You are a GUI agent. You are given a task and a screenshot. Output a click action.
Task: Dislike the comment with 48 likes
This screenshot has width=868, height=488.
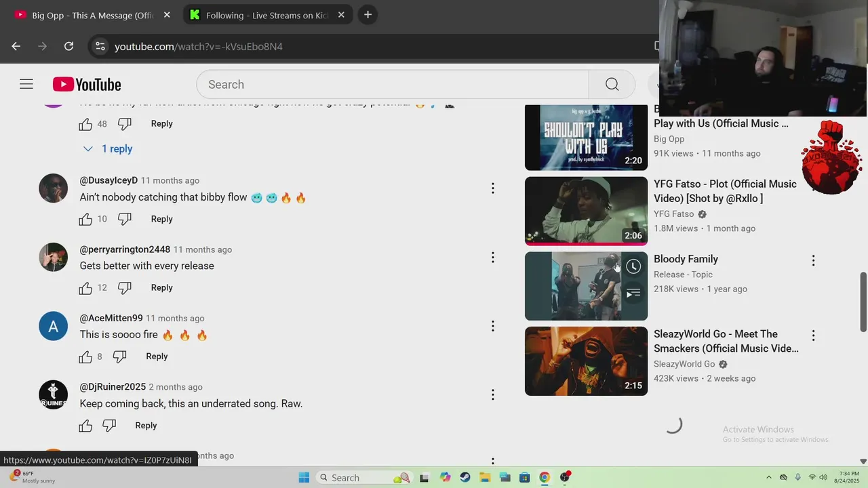pyautogui.click(x=125, y=124)
